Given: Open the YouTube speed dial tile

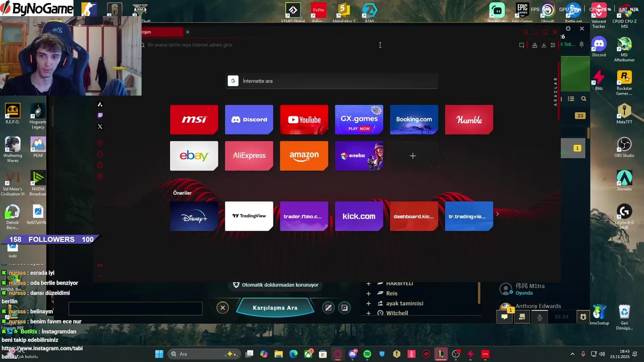Looking at the screenshot, I should point(304,120).
